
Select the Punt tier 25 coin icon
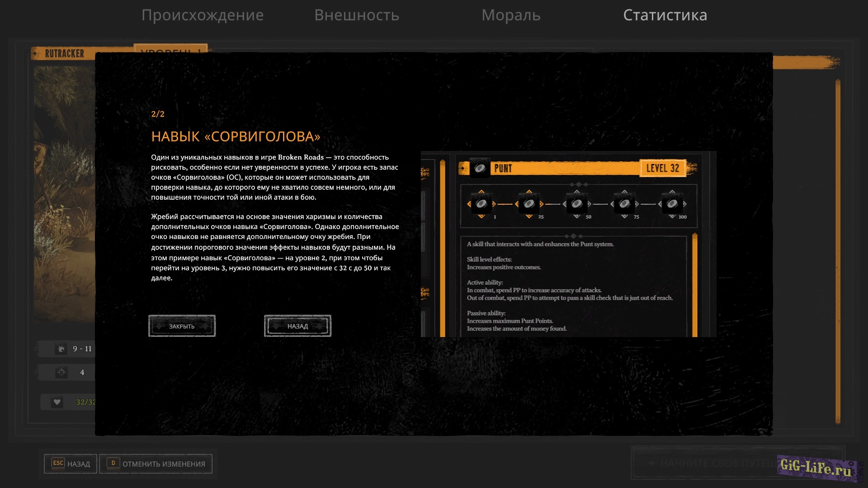[529, 204]
